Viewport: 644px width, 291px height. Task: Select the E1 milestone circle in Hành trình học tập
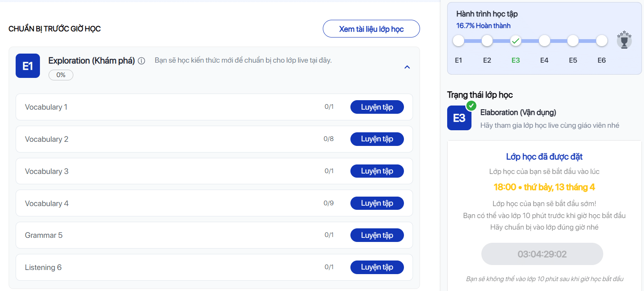[x=458, y=41]
